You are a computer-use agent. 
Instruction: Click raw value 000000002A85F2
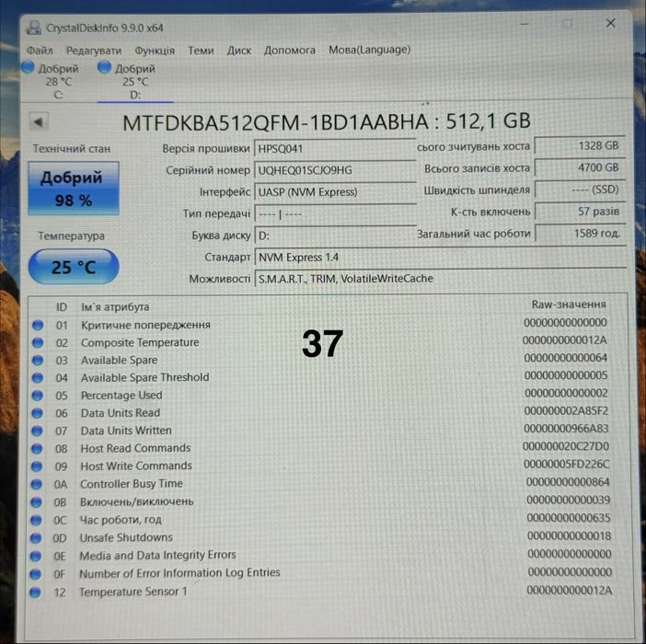click(566, 411)
